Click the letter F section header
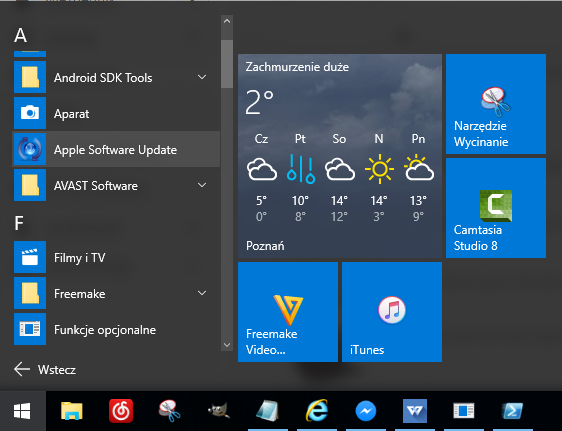 (19, 223)
